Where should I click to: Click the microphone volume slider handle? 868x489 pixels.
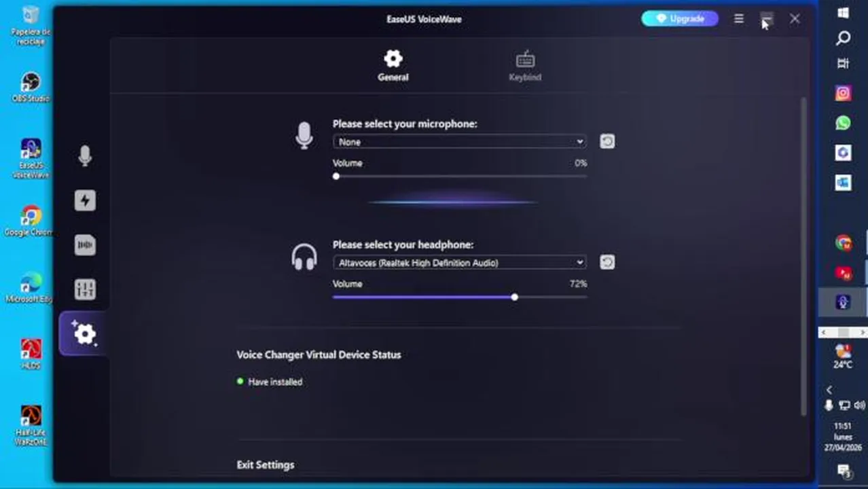pyautogui.click(x=336, y=177)
